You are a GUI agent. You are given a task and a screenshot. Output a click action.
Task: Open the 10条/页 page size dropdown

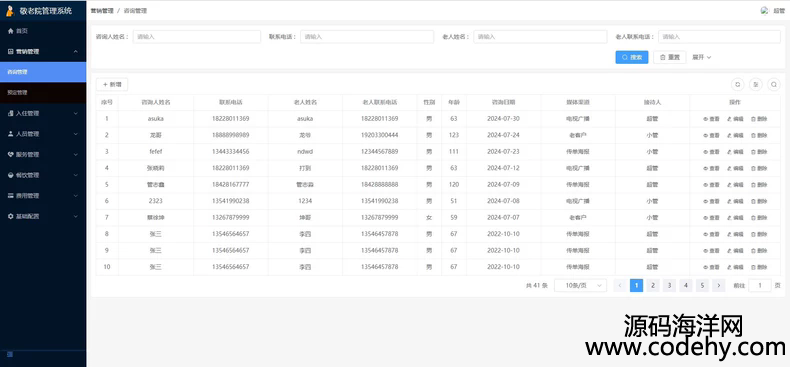click(580, 285)
